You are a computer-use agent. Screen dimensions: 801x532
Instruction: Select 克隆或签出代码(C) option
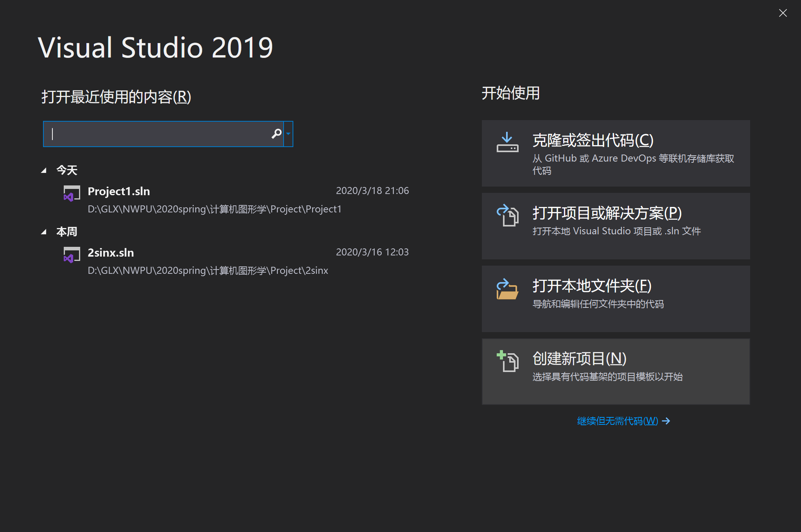coord(616,153)
